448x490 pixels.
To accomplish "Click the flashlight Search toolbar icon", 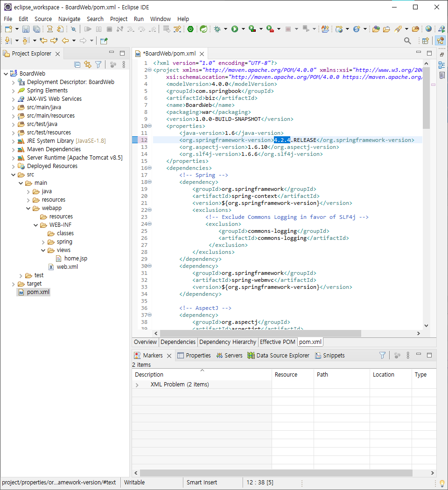I will 398,29.
